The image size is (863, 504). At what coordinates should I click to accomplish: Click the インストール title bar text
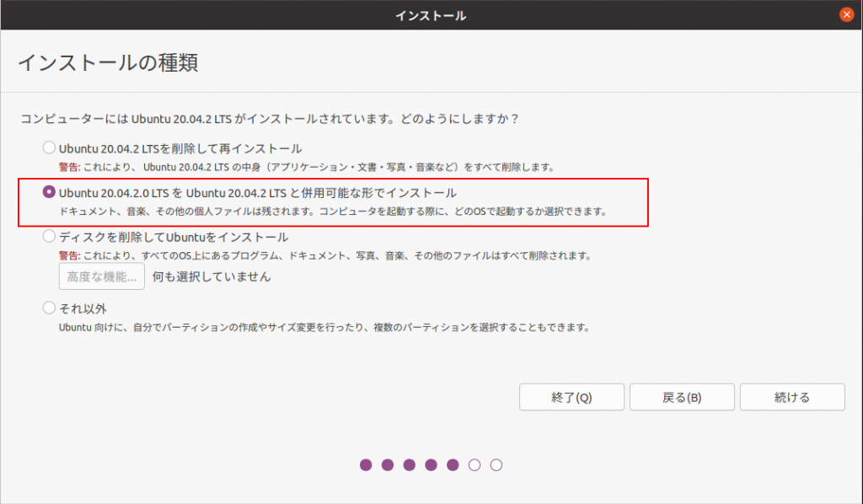coord(431,15)
